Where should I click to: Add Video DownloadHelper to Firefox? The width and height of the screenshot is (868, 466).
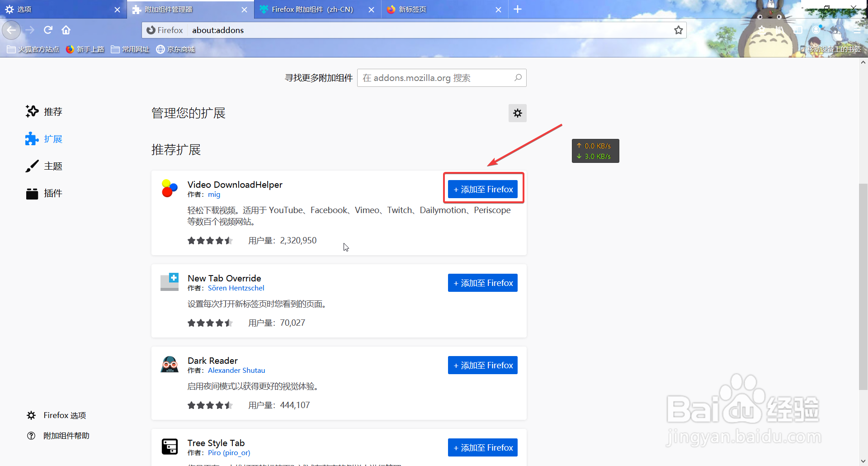pos(483,189)
